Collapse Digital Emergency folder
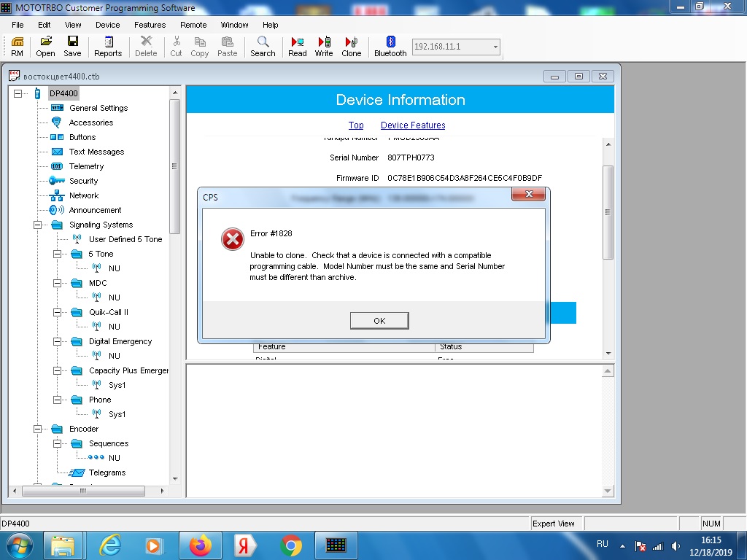This screenshot has height=560, width=747. coord(57,341)
